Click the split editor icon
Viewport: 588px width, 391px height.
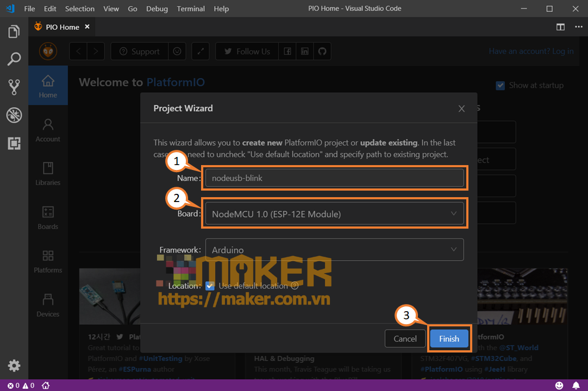[560, 27]
